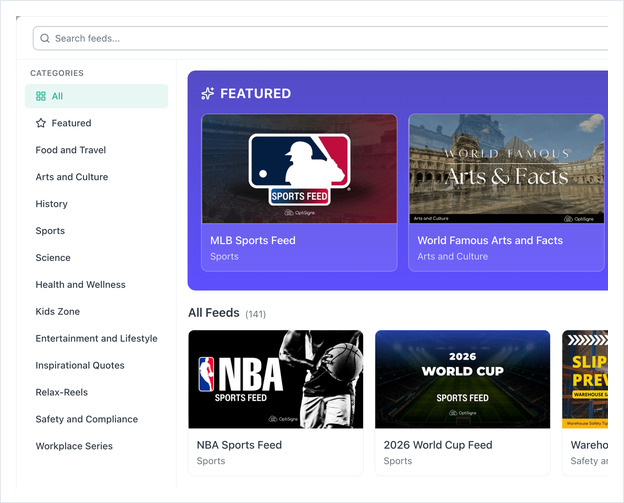Screen dimensions: 624x503
Task: Click the All Feeds heading
Action: 214,313
